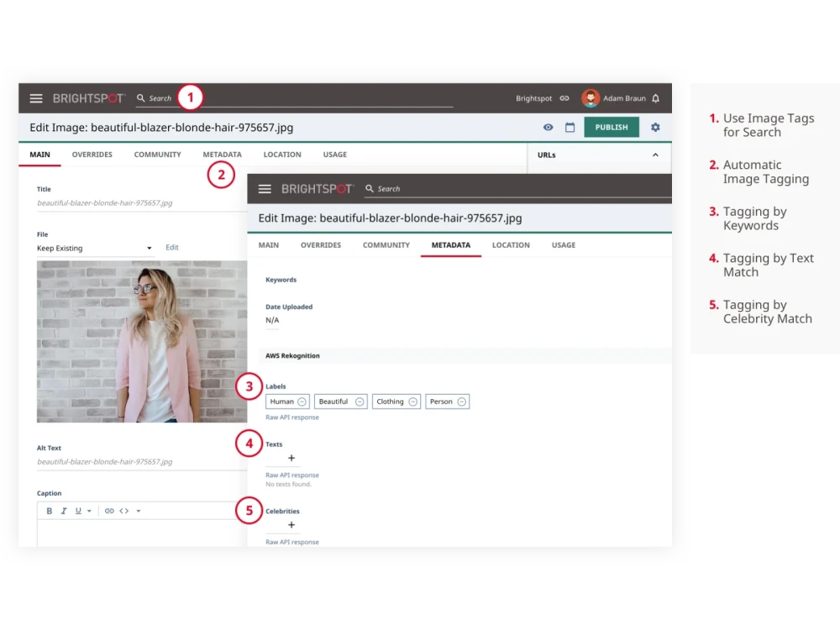This screenshot has width=840, height=630.
Task: Open the hamburger navigation menu
Action: click(x=36, y=97)
